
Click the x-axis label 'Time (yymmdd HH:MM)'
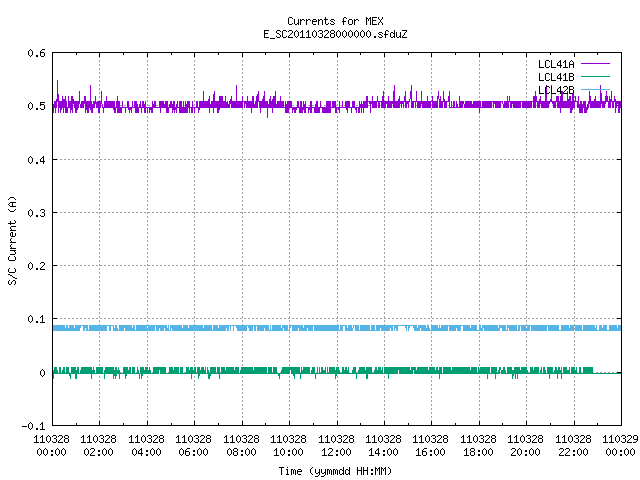(335, 471)
